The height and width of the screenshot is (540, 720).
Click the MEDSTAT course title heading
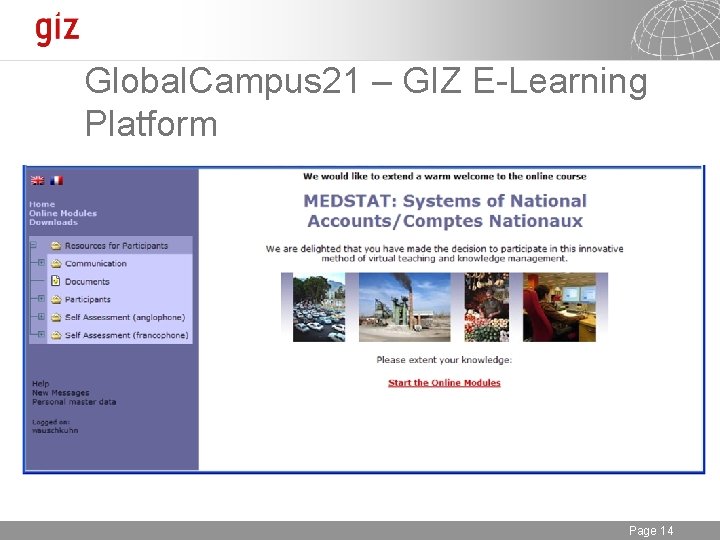[445, 211]
